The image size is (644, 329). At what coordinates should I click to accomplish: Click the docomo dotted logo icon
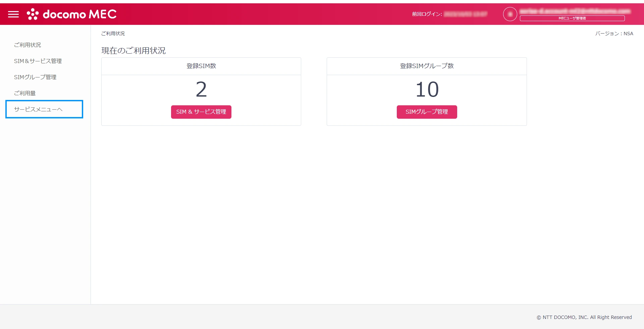pos(33,14)
